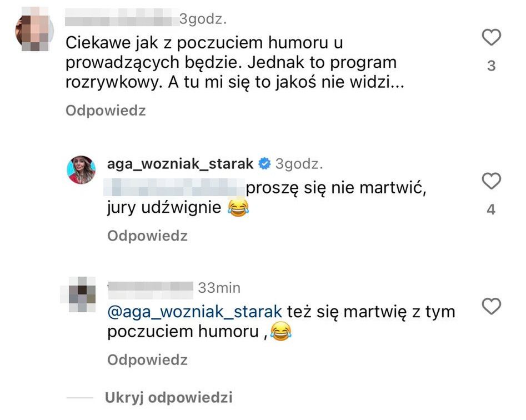Open aga_wozniak_starak's profile picture
The height and width of the screenshot is (420, 526).
[x=82, y=170]
